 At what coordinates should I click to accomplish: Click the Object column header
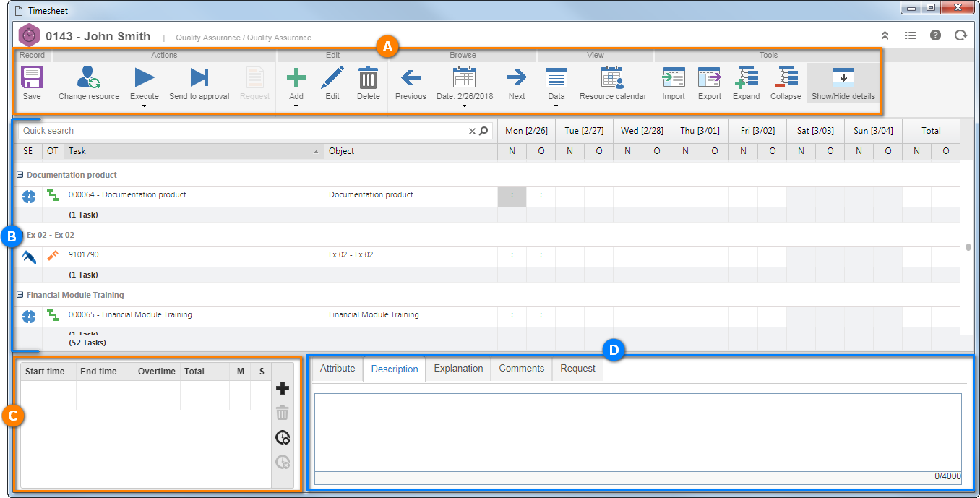(411, 151)
